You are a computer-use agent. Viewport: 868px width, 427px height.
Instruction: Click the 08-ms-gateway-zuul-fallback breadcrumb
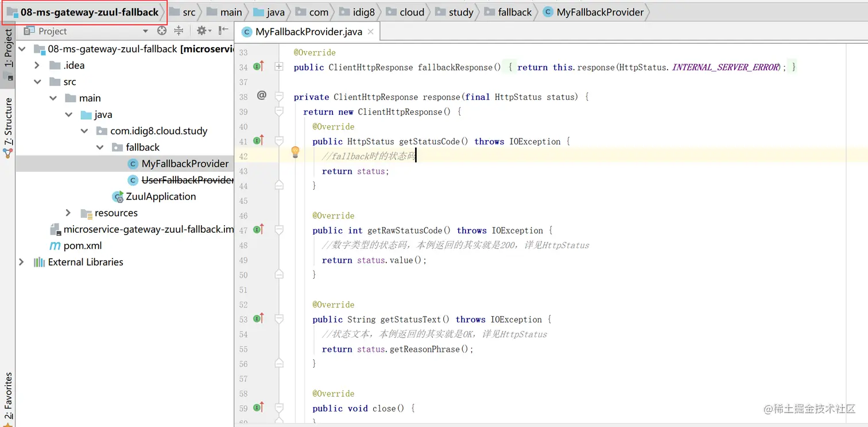tap(83, 12)
